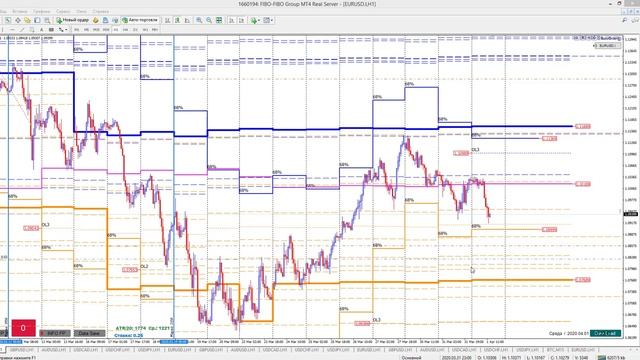Switch chart to bar chart type

(x=167, y=20)
